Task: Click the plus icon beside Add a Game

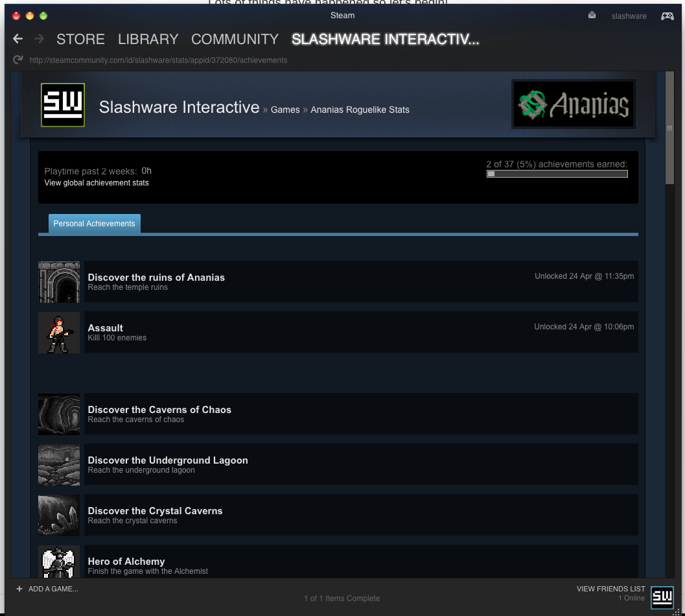Action: click(19, 589)
